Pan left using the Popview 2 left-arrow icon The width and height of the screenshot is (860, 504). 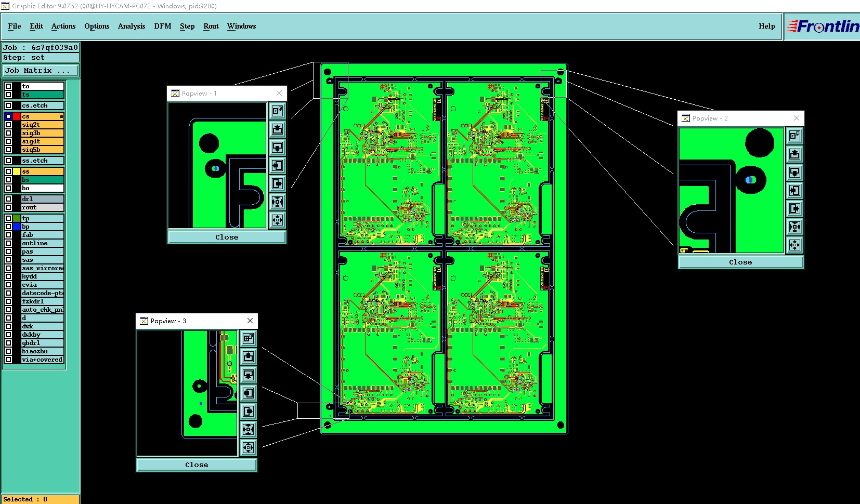click(794, 190)
